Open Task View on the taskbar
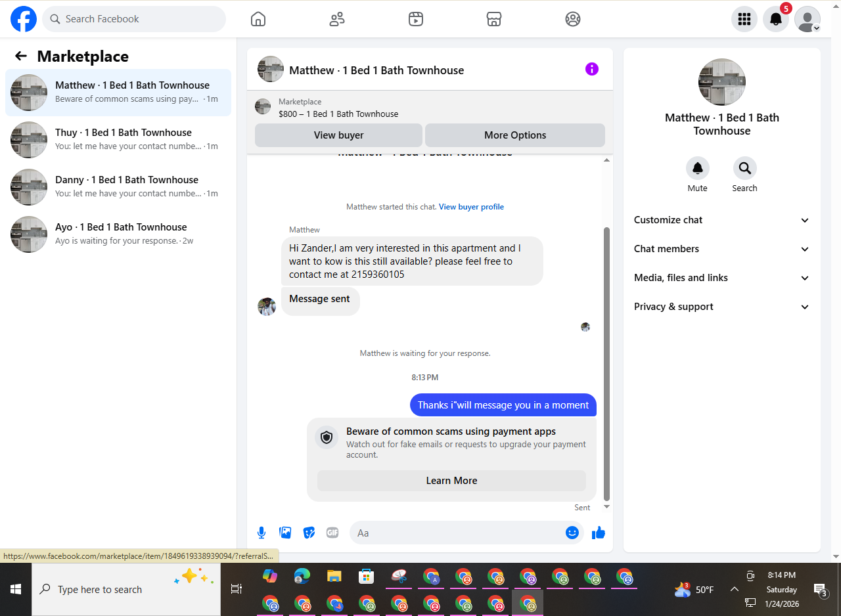This screenshot has height=616, width=841. click(237, 589)
